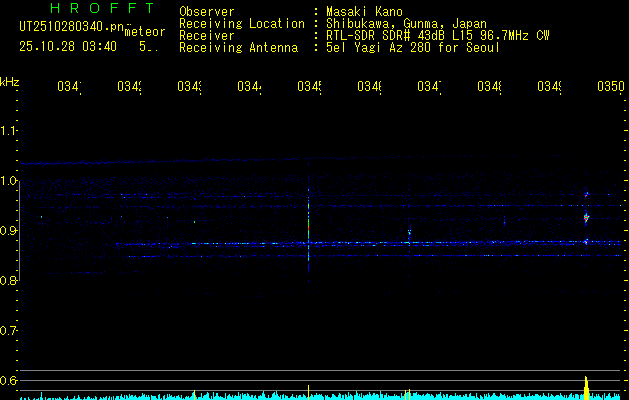The width and height of the screenshot is (629, 400).
Task: Click the 0.8 frequency axis label
Action: (9, 281)
